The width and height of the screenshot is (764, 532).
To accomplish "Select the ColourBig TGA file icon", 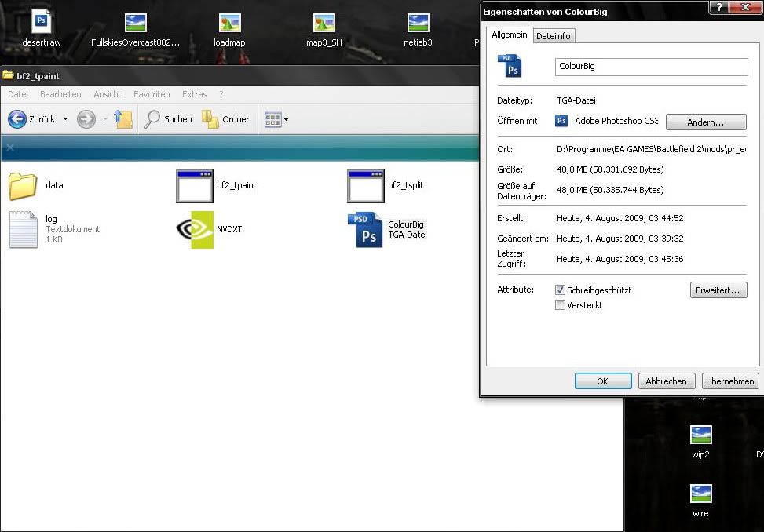I will click(365, 230).
